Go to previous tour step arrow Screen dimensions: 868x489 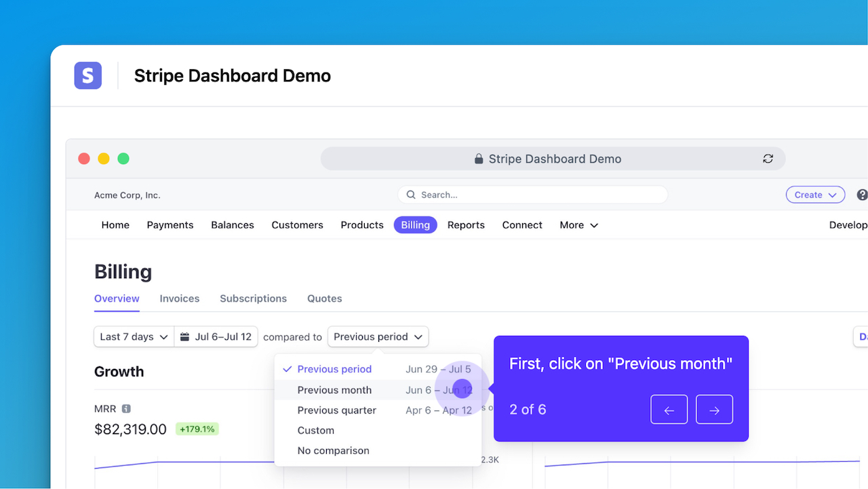coord(669,410)
